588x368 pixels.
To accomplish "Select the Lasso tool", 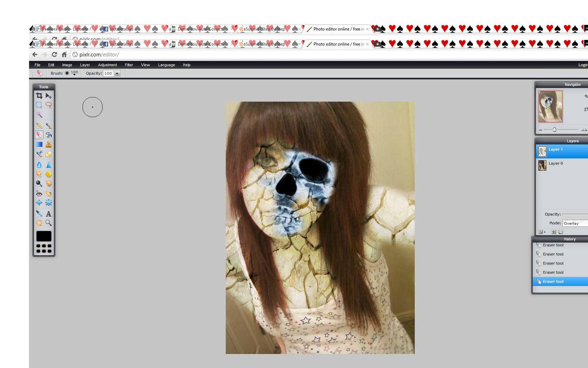I will point(49,105).
